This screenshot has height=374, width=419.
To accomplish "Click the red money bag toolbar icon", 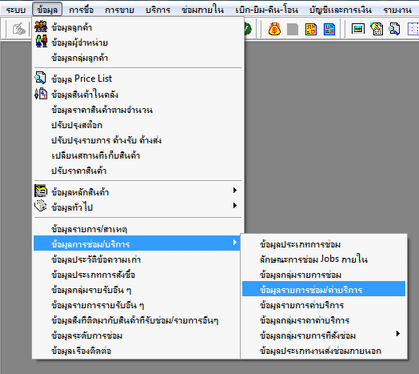I will pyautogui.click(x=275, y=29).
